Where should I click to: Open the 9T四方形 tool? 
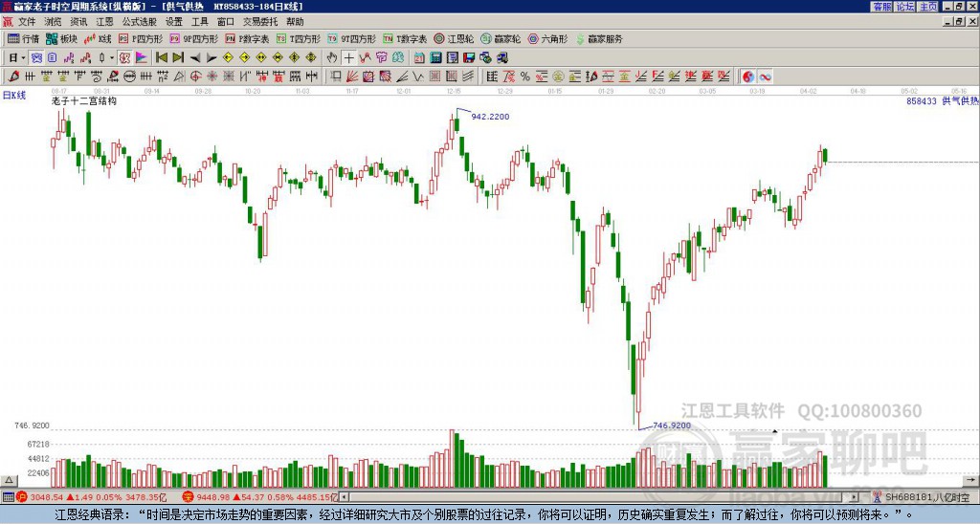coord(351,38)
